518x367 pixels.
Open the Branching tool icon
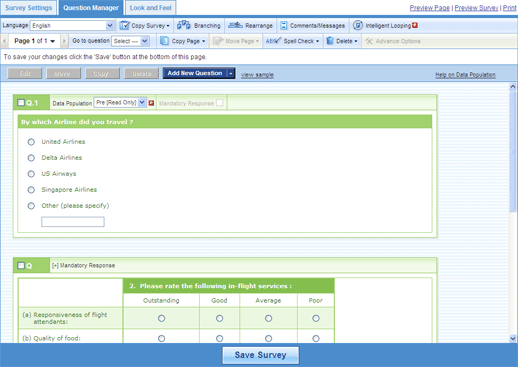183,25
